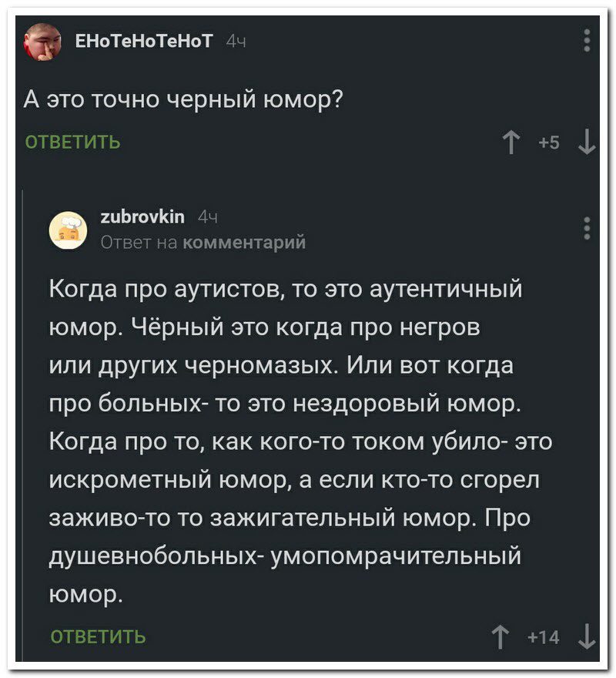Upvote EHoTeHoTeHoT's comment with the up arrow
The width and height of the screenshot is (616, 678).
coord(510,142)
